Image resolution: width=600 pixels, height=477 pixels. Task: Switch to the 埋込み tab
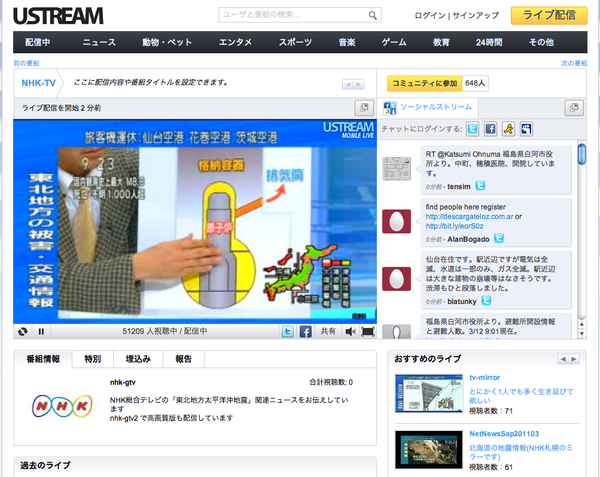tap(138, 359)
